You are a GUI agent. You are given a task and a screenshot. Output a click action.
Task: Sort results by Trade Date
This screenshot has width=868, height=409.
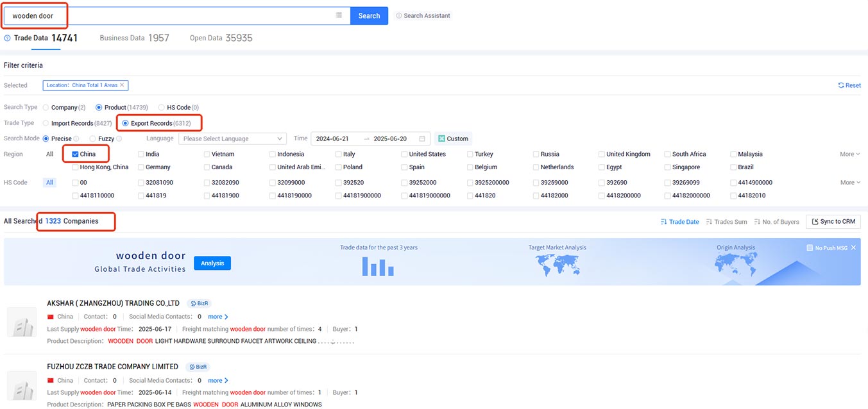[x=679, y=222]
